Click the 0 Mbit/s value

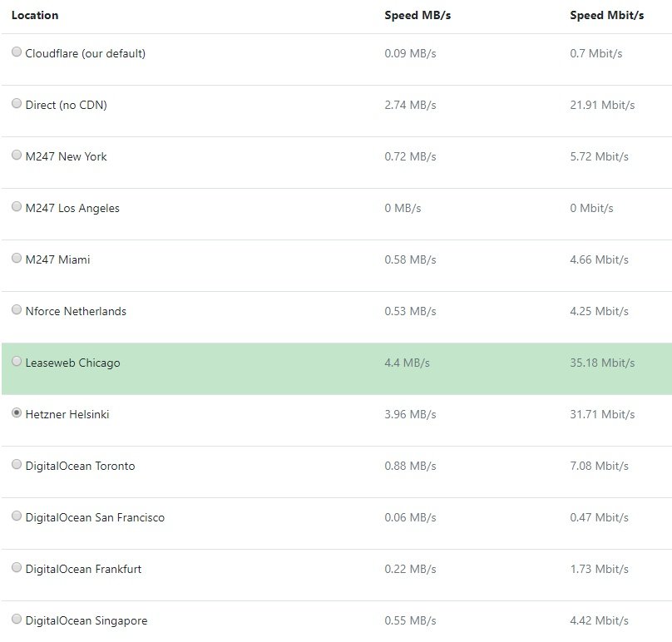[x=592, y=208]
